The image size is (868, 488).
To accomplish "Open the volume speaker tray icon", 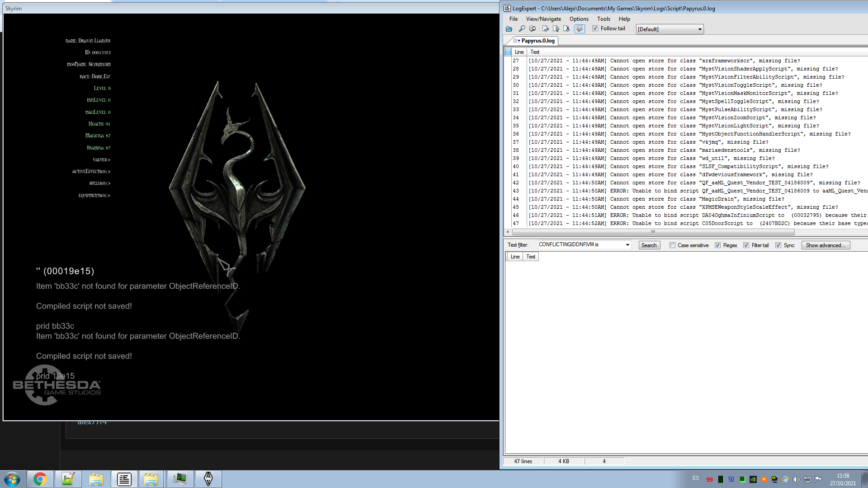I will point(797,479).
